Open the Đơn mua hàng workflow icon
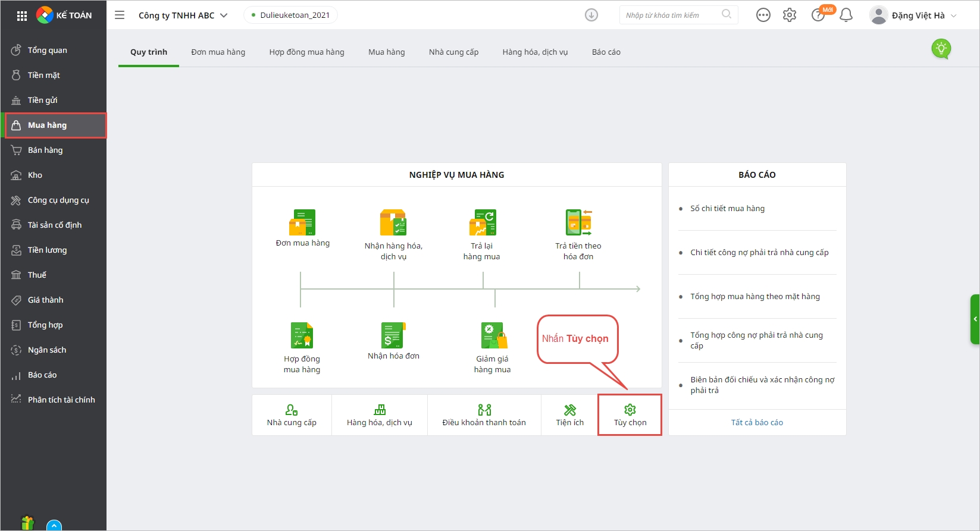The width and height of the screenshot is (980, 531). click(x=302, y=223)
